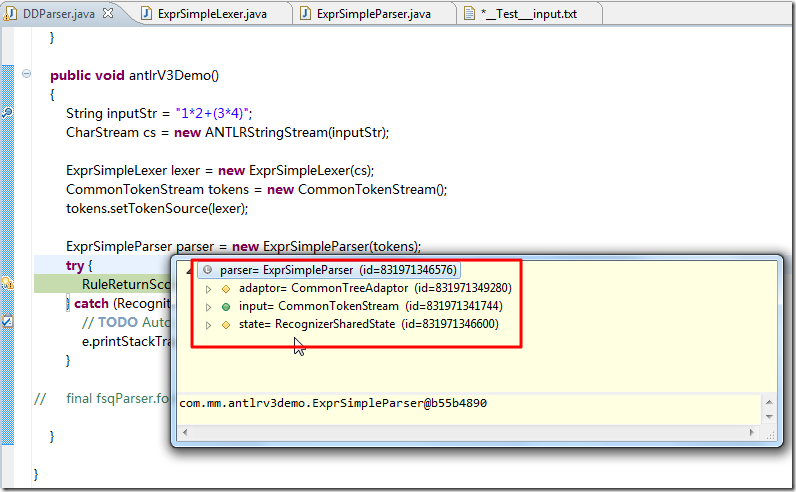Switch to the DDParser.java tab
796x492 pixels.
pyautogui.click(x=59, y=14)
